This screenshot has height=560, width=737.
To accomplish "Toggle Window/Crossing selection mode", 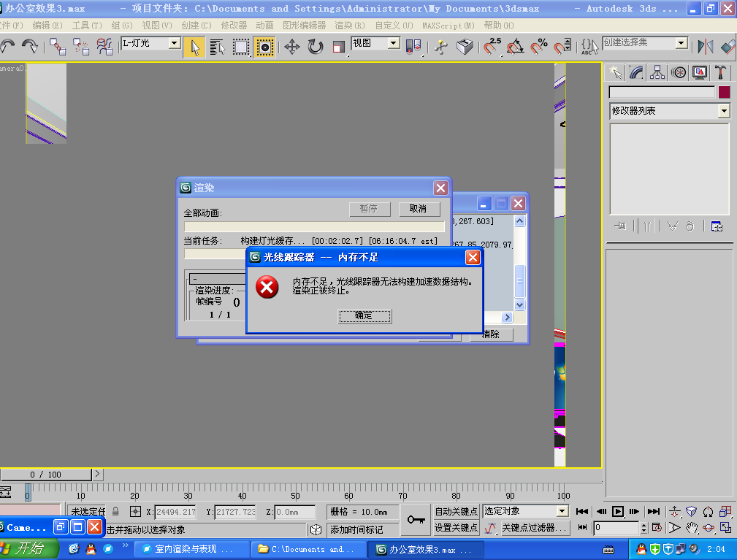I will click(264, 47).
